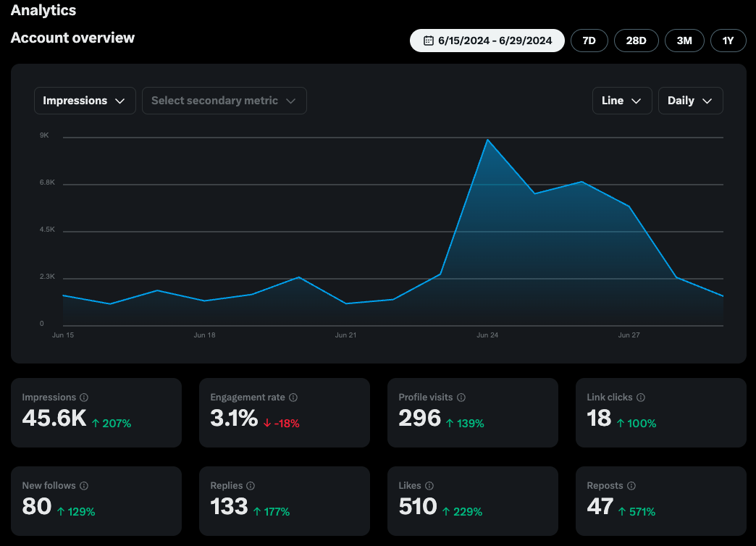756x546 pixels.
Task: Click the info icon beside Engagement rate
Action: coord(293,398)
